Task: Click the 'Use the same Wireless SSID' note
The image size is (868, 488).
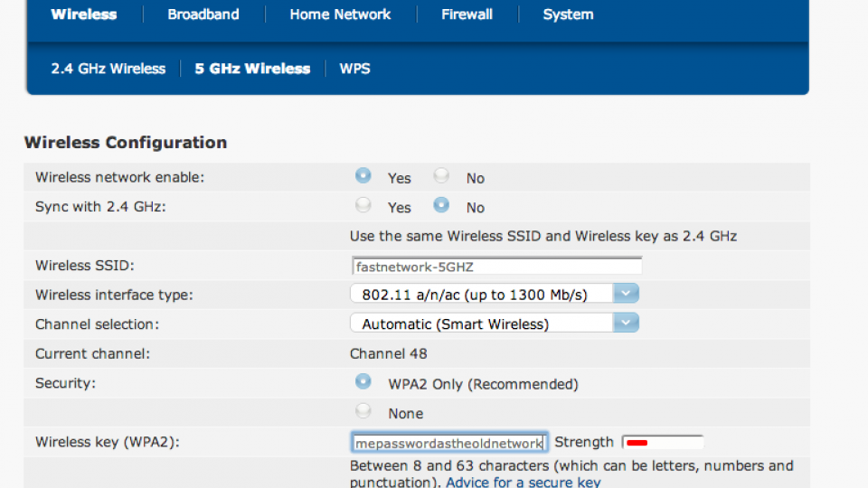Action: (543, 236)
